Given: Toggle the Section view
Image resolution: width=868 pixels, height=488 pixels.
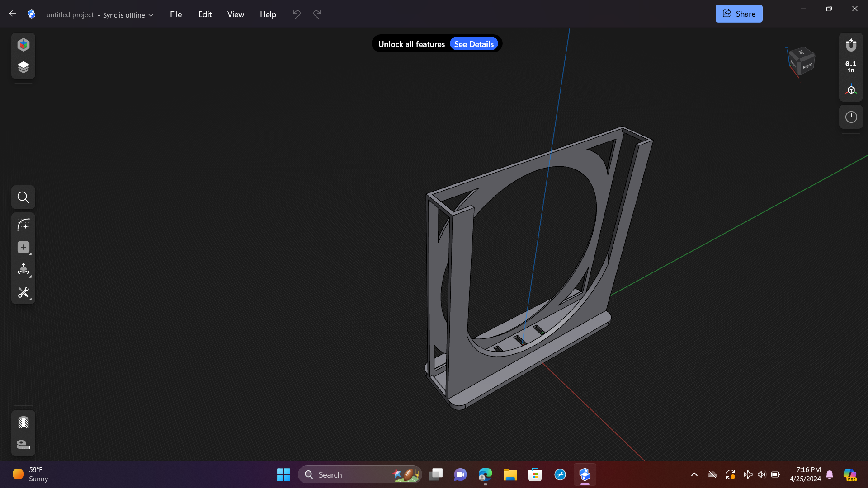Looking at the screenshot, I should pyautogui.click(x=23, y=422).
